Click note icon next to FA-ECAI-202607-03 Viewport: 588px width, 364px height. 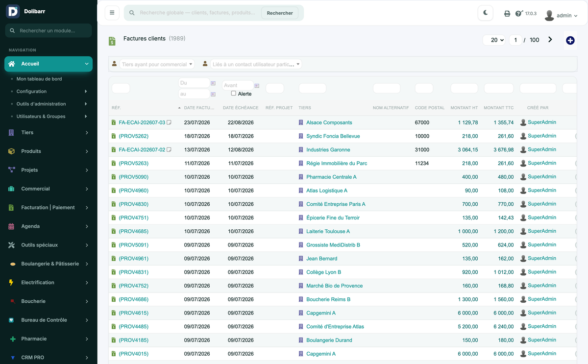[169, 122]
